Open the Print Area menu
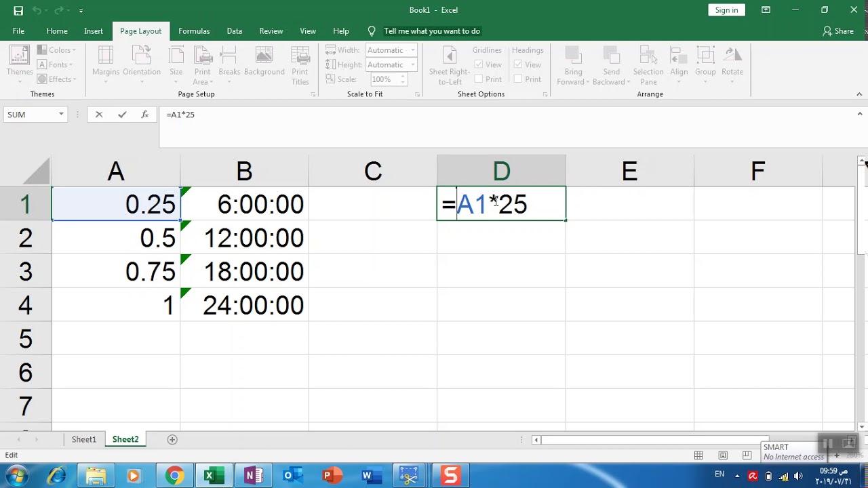The height and width of the screenshot is (488, 868). click(x=203, y=65)
